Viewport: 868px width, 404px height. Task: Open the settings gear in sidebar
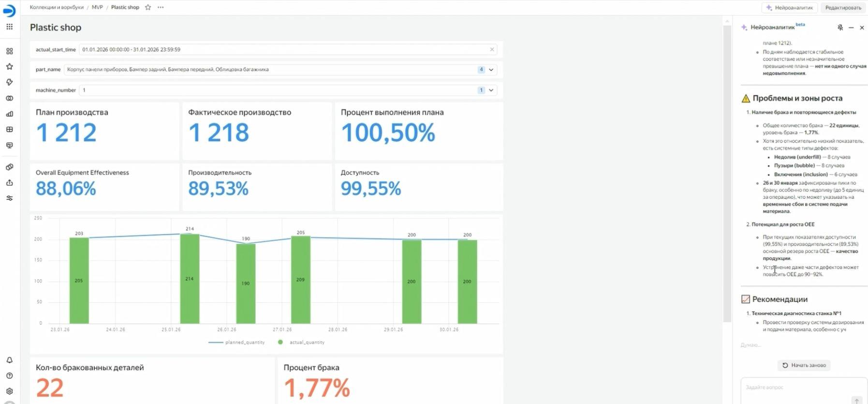pos(9,391)
